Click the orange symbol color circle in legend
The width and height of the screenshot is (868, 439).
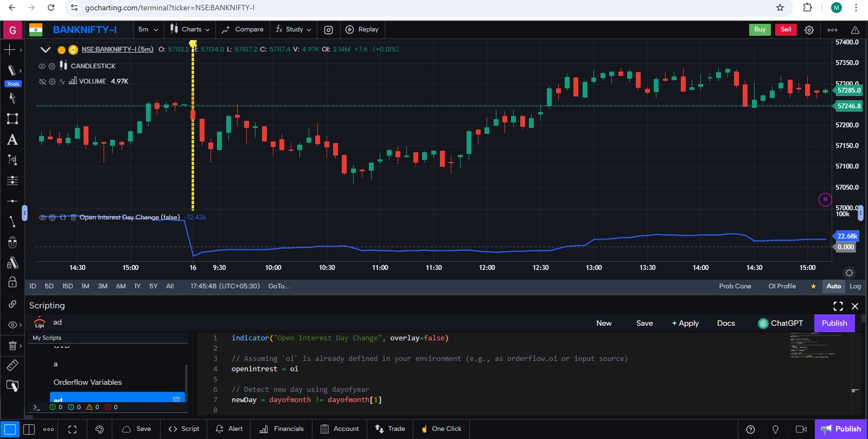pyautogui.click(x=61, y=50)
